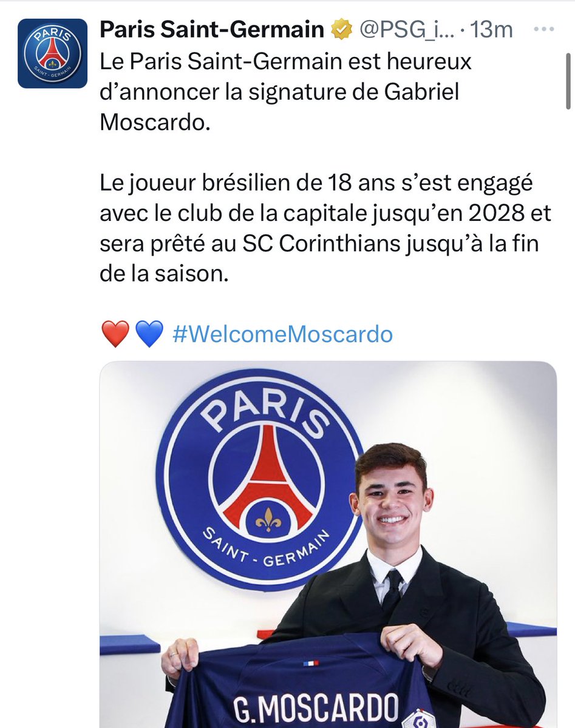Click the large PSG crest in photo

pyautogui.click(x=259, y=479)
